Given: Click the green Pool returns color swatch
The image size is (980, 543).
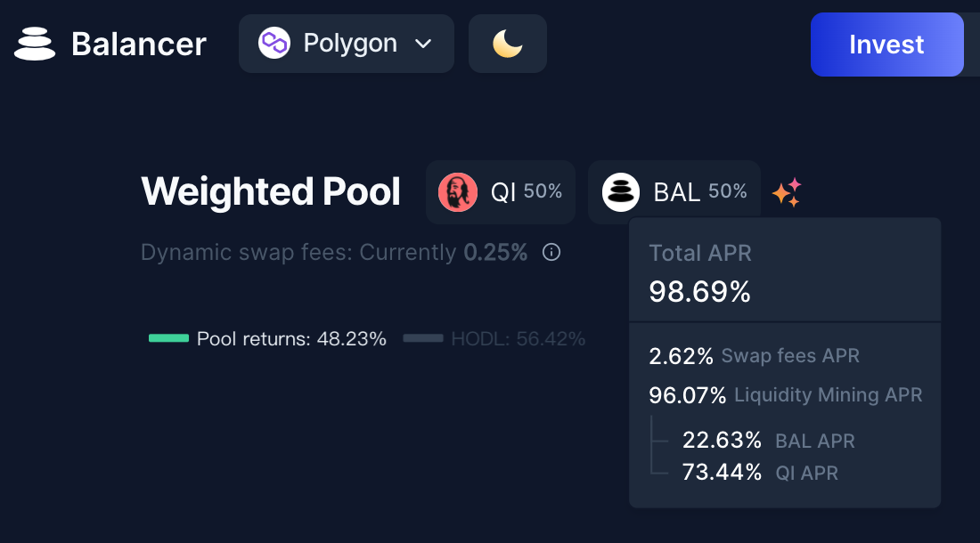Looking at the screenshot, I should coord(168,338).
